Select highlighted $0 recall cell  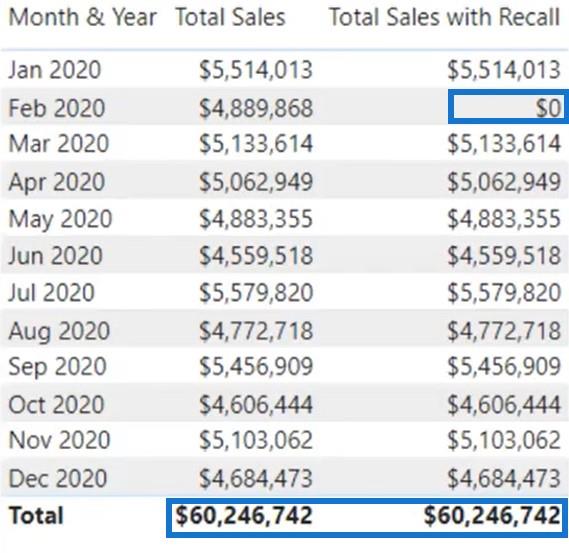[508, 107]
